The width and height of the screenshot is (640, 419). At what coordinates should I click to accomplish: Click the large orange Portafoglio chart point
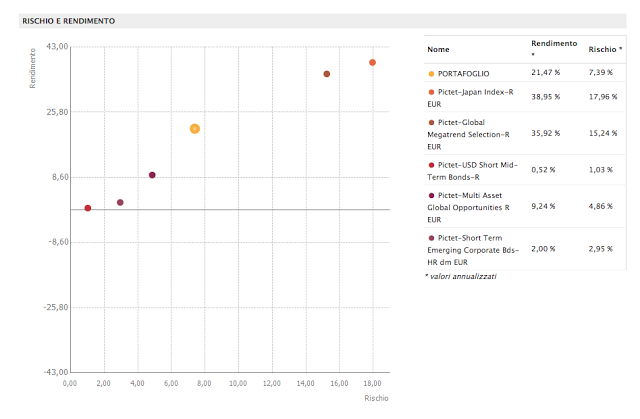click(x=195, y=129)
